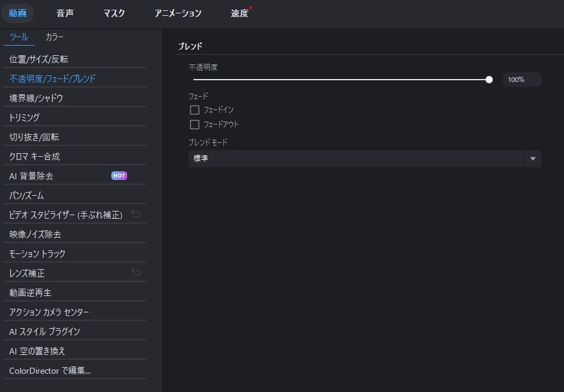Screen dimensions: 564x392
Task: Open the マスク tab
Action: coord(114,13)
